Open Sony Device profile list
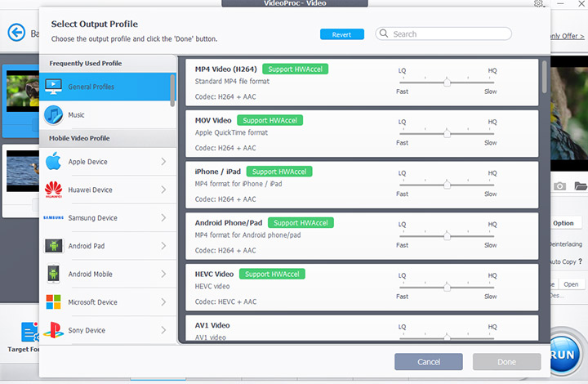This screenshot has height=384, width=588. pos(108,330)
